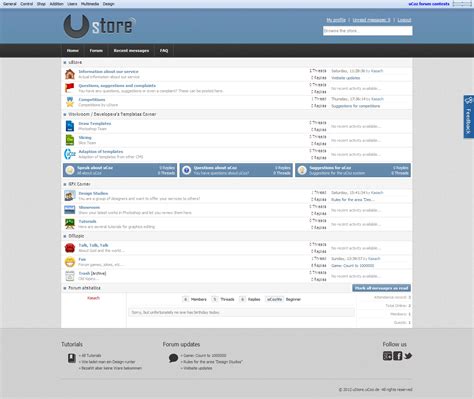Click the round icon in the Speak about uCoz box

(x=70, y=170)
